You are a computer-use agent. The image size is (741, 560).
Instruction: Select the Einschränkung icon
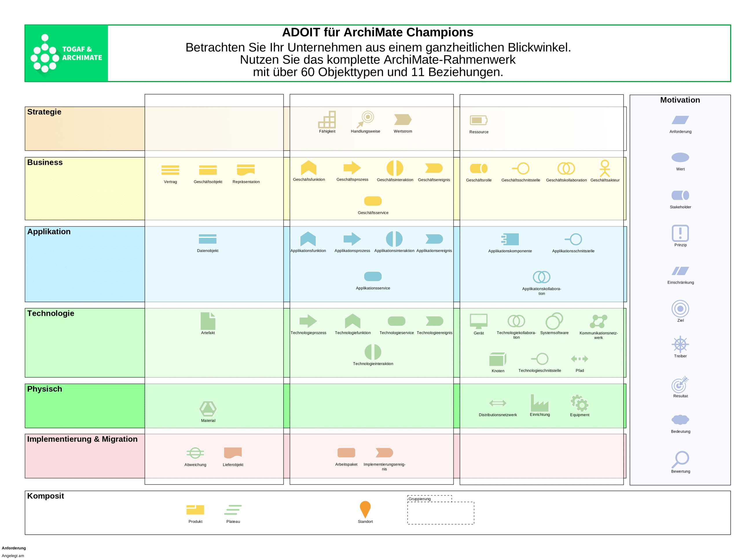pyautogui.click(x=680, y=271)
